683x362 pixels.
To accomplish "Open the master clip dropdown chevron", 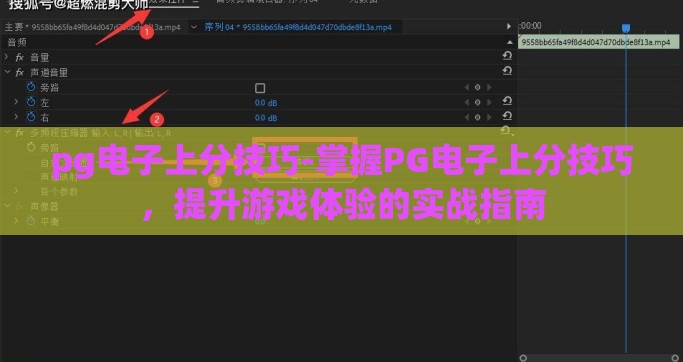I will point(194,27).
